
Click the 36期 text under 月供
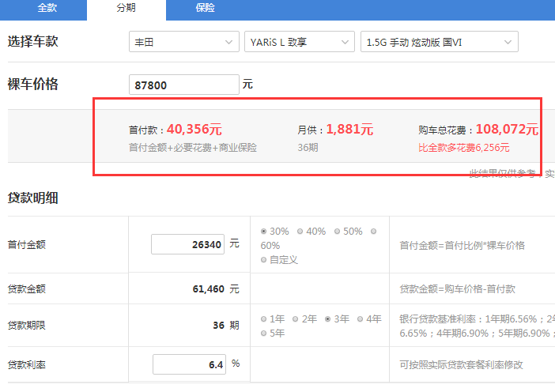(x=308, y=148)
